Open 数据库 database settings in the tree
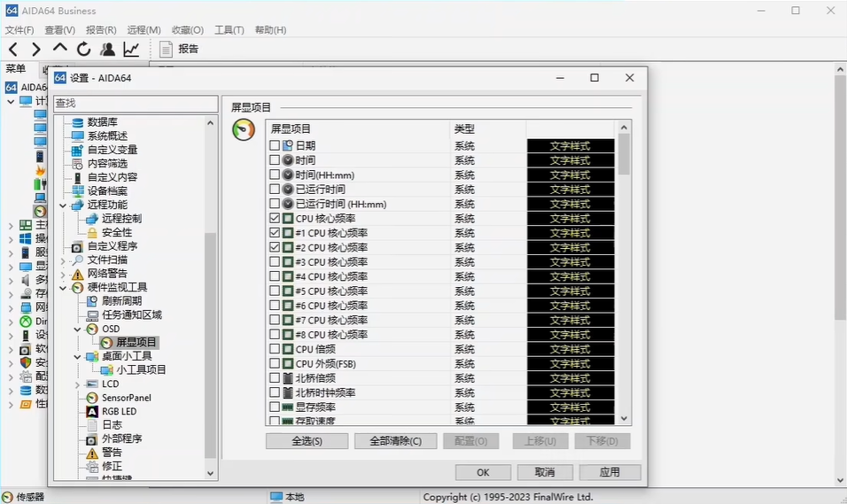 [102, 122]
